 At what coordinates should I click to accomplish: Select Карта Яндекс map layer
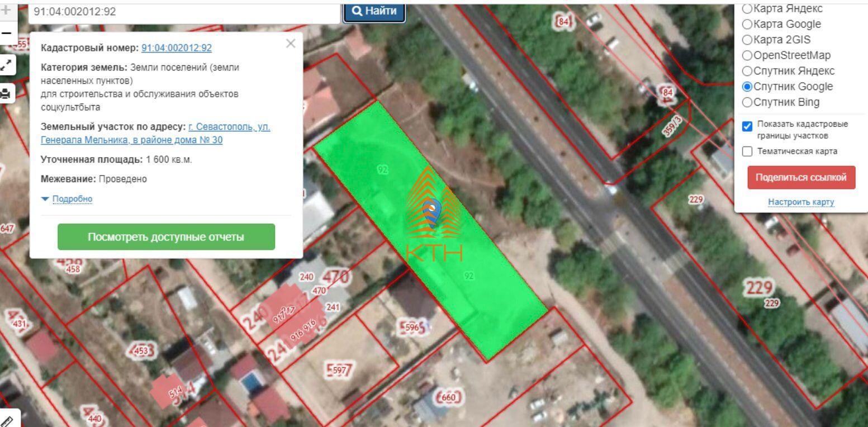click(747, 8)
